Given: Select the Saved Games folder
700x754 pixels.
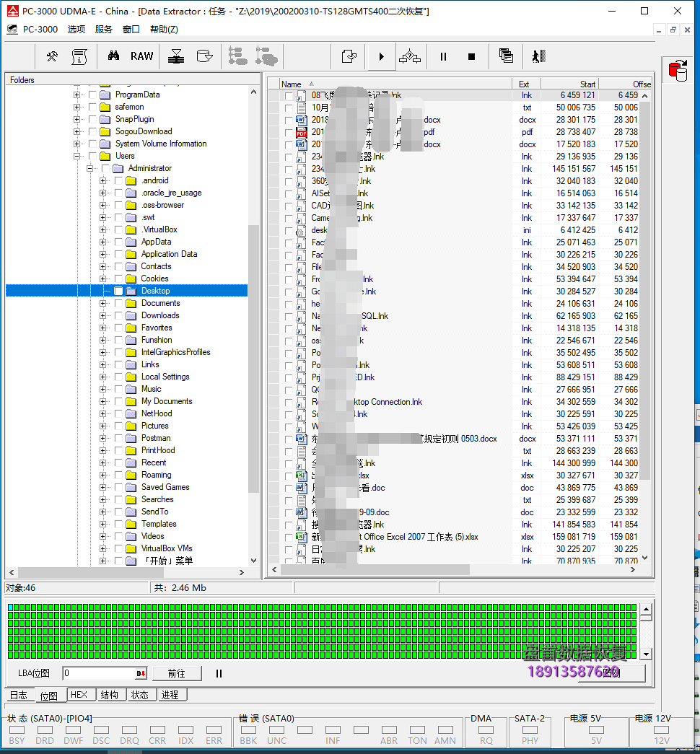Looking at the screenshot, I should (x=165, y=487).
